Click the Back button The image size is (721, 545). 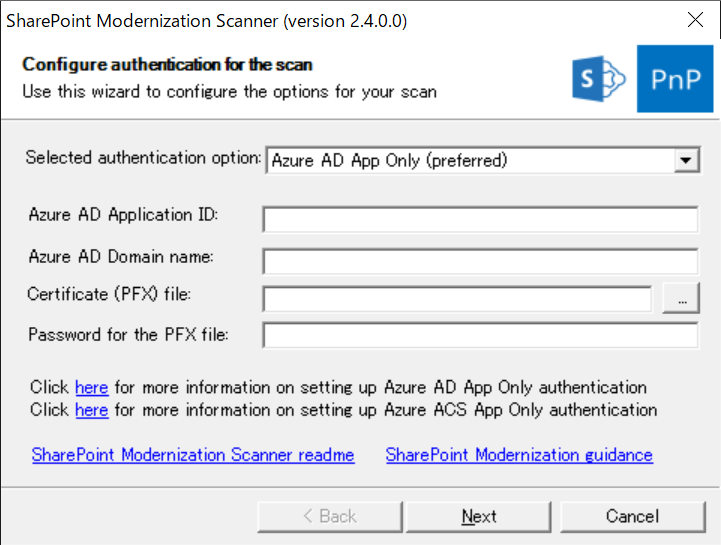pos(329,516)
